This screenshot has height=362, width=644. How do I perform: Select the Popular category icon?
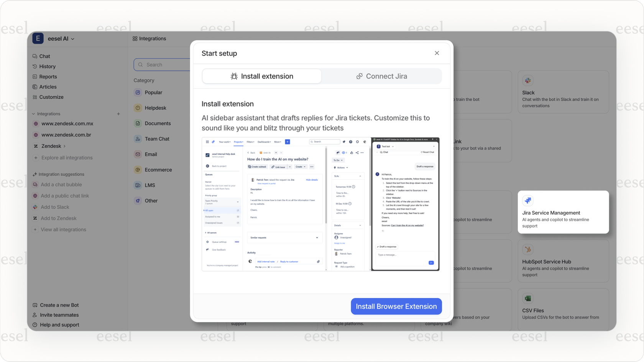[x=138, y=92]
